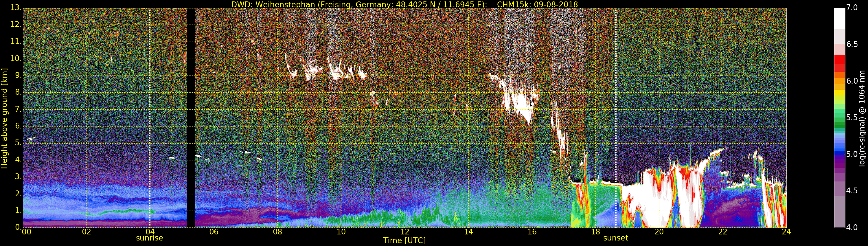
Task: Click the 'Time [UTC]' axis label
Action: [404, 240]
